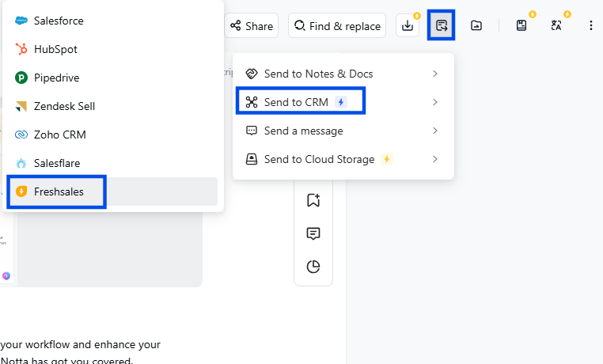Click the Zoho CRM logo icon
The image size is (603, 364).
point(21,135)
